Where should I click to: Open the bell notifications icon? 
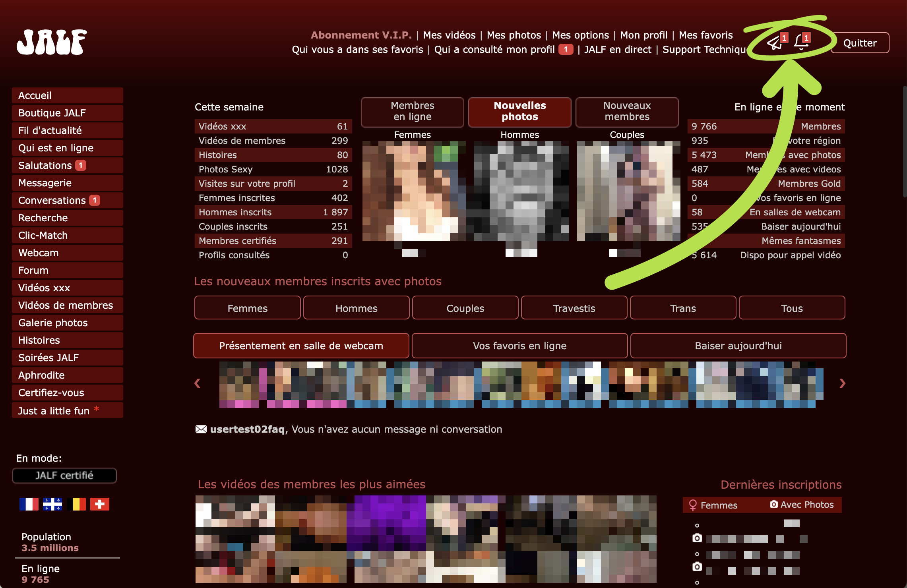click(801, 42)
